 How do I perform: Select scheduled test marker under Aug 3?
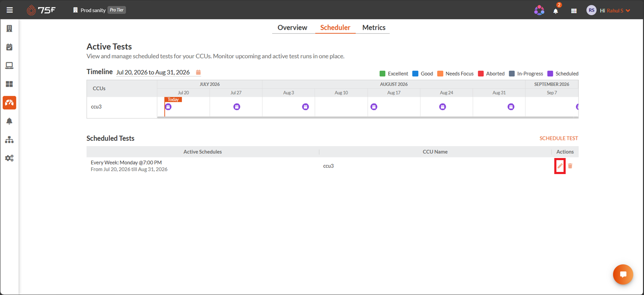(x=305, y=107)
